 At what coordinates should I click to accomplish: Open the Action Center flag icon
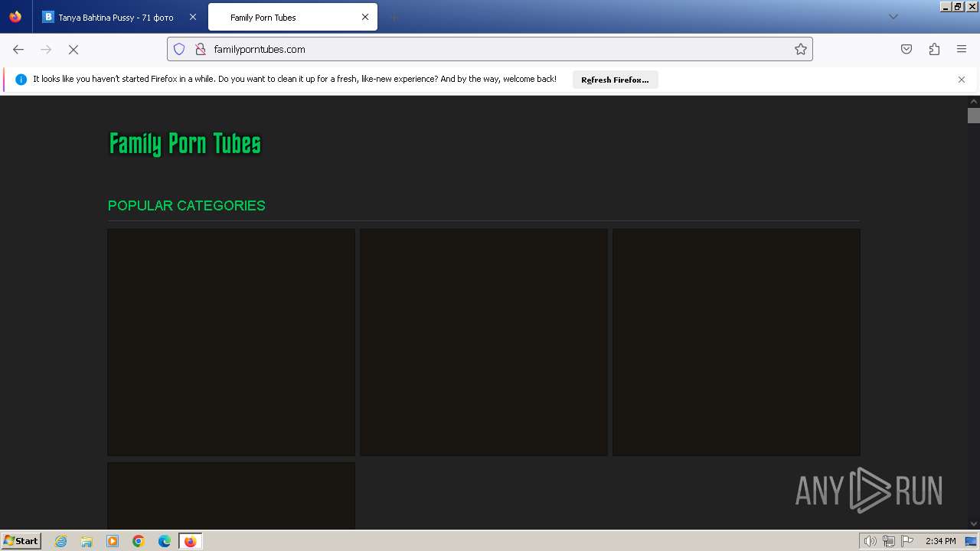(x=907, y=541)
